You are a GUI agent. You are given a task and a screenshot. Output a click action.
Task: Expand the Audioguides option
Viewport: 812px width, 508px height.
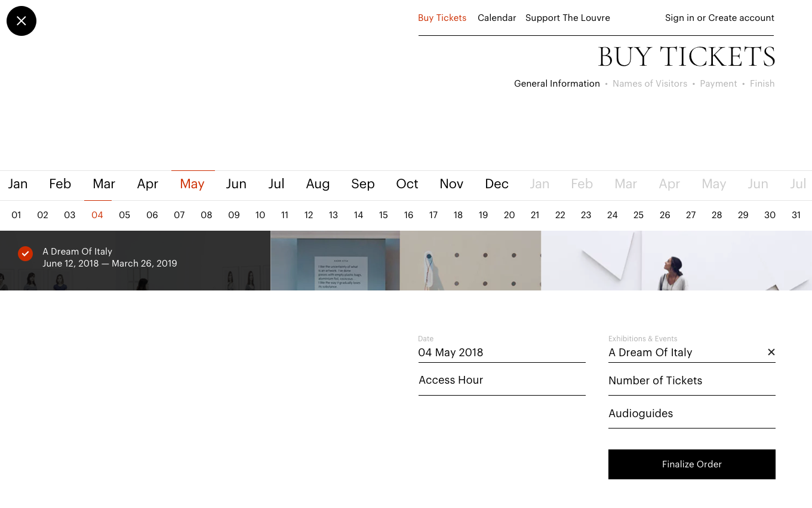(691, 414)
